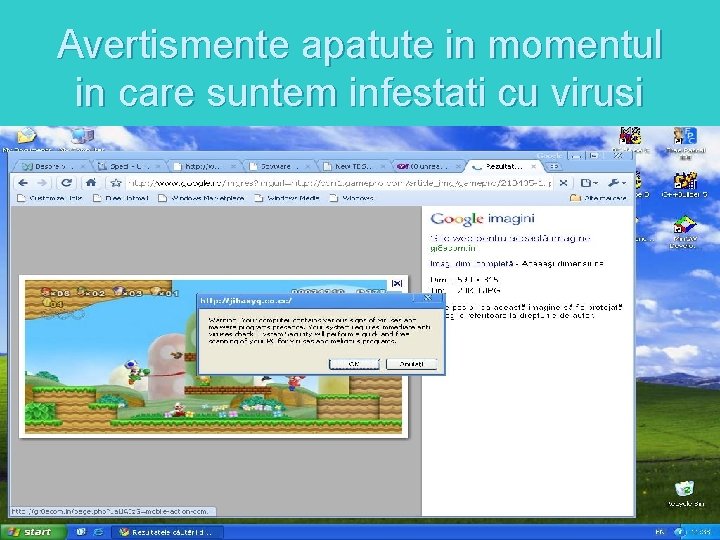Open the colorful cube desktop icon
This screenshot has width=720, height=540.
coord(685,232)
